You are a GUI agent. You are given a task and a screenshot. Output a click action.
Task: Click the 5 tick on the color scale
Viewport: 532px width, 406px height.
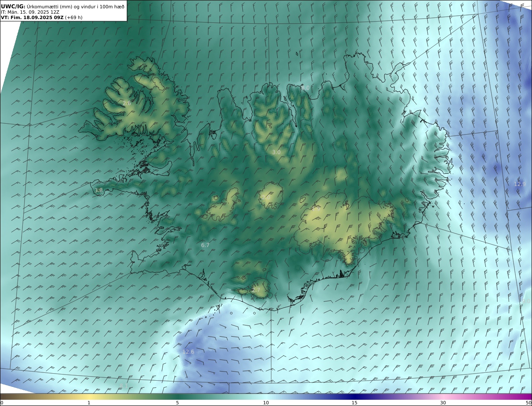point(177,403)
